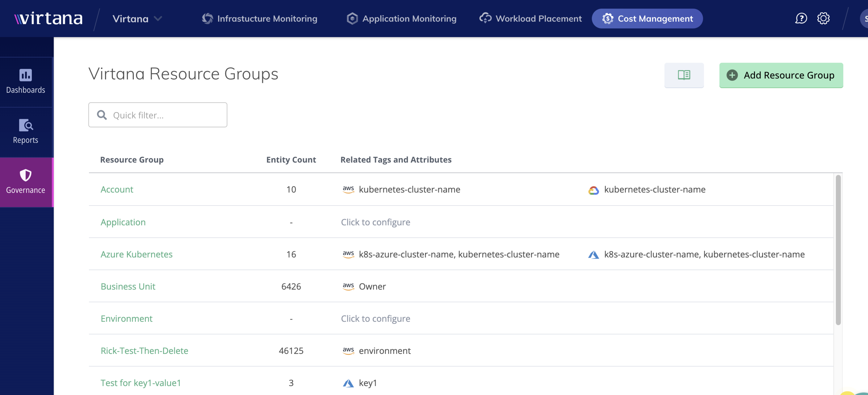Open the partially visible user avatar
This screenshot has height=395, width=868.
[x=864, y=18]
